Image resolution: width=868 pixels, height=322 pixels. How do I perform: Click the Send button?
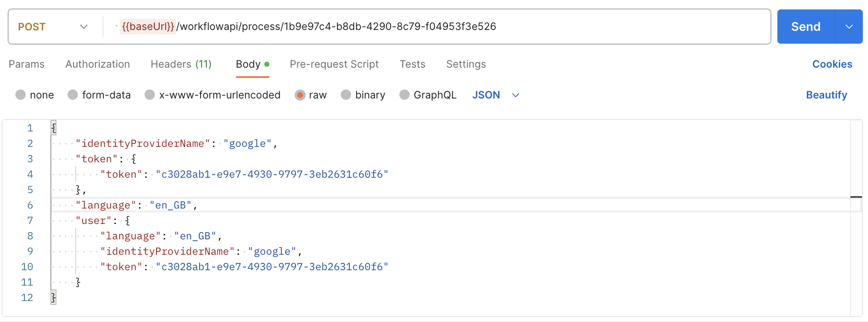[806, 27]
